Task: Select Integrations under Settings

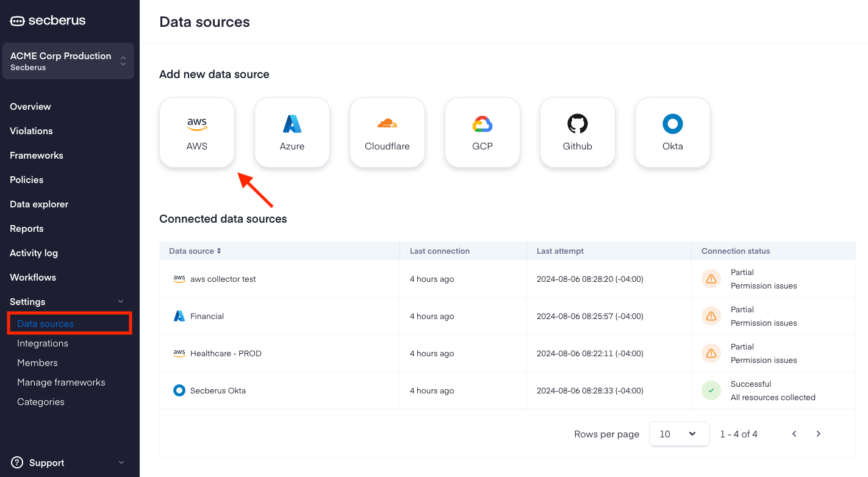Action: (43, 343)
